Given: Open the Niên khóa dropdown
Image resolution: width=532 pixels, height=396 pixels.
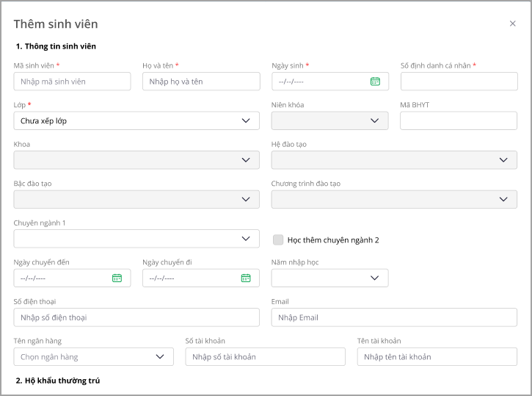Looking at the screenshot, I should [x=330, y=120].
